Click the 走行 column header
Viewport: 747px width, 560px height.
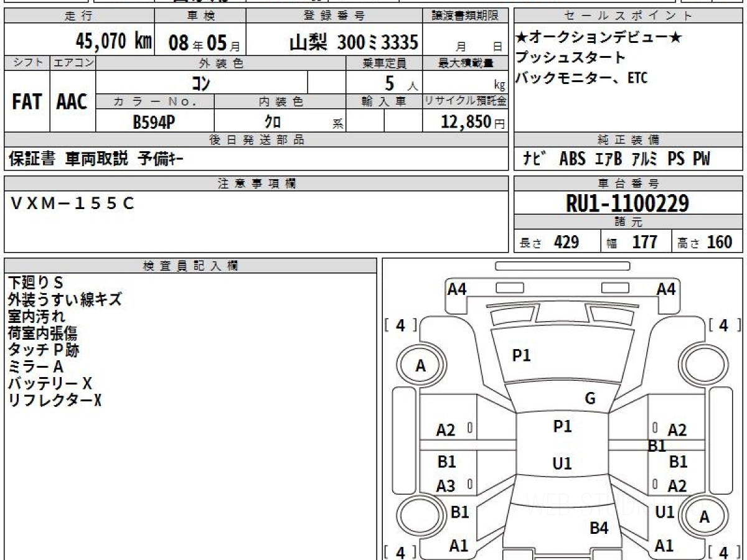(79, 16)
